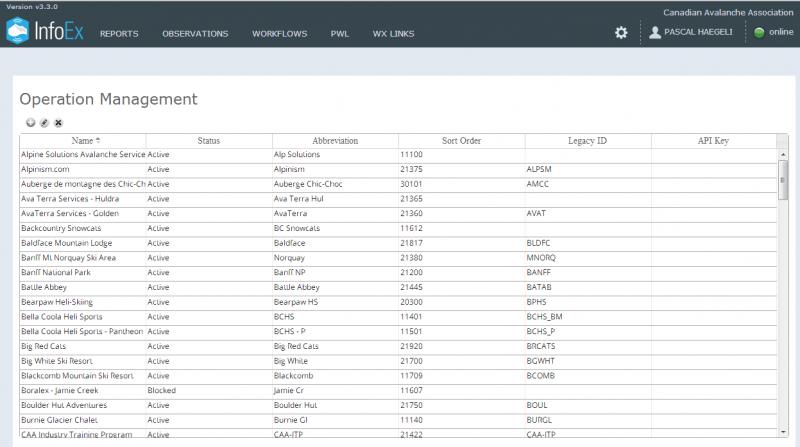Screen dimensions: 800x447
Task: Click sort order value 11607
Action: (411, 391)
